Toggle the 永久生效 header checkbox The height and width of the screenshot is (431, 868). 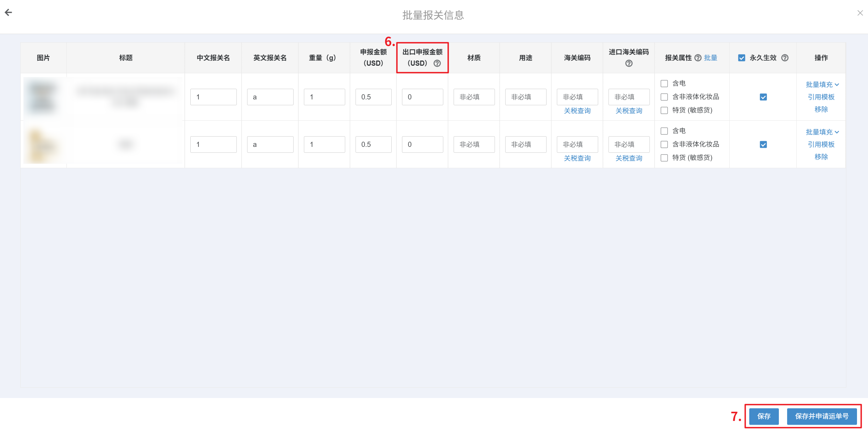pyautogui.click(x=742, y=58)
